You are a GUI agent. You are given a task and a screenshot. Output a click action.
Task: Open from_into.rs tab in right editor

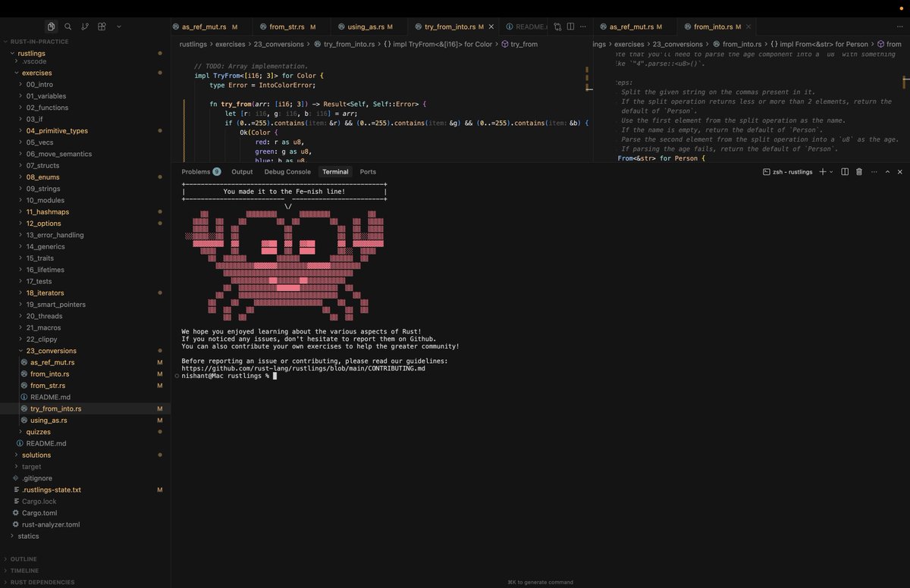(x=717, y=27)
